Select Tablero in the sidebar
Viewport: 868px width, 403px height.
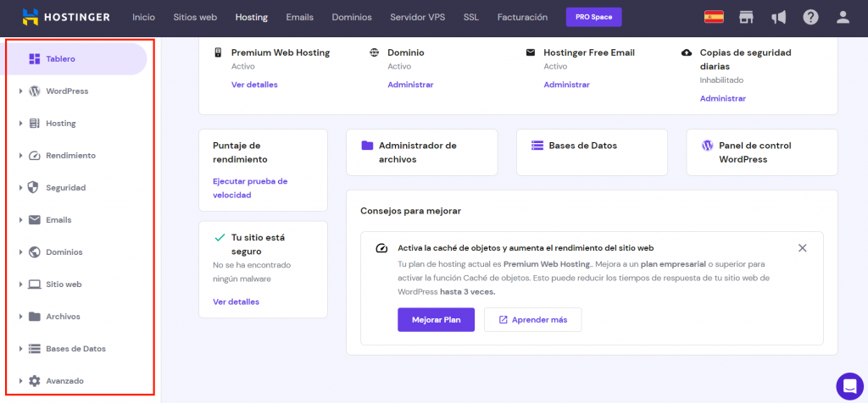coord(59,59)
